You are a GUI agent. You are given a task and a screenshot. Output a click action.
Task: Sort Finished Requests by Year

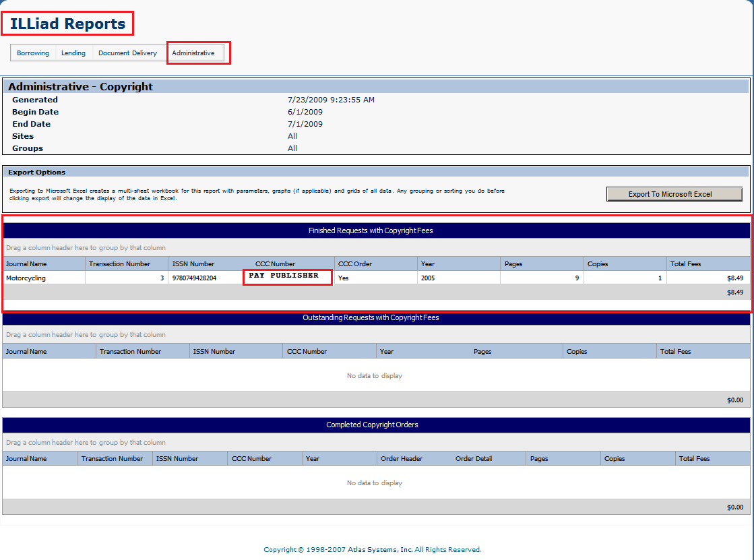[427, 263]
